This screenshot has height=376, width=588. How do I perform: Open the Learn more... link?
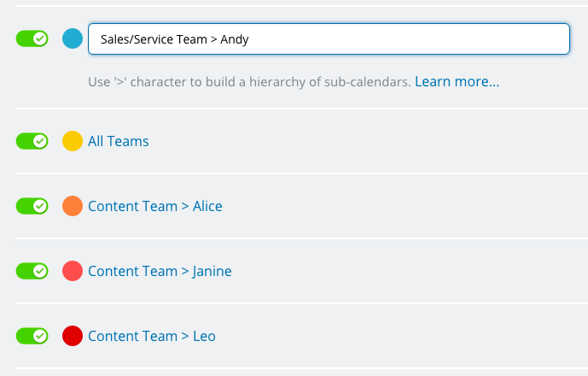tap(457, 81)
